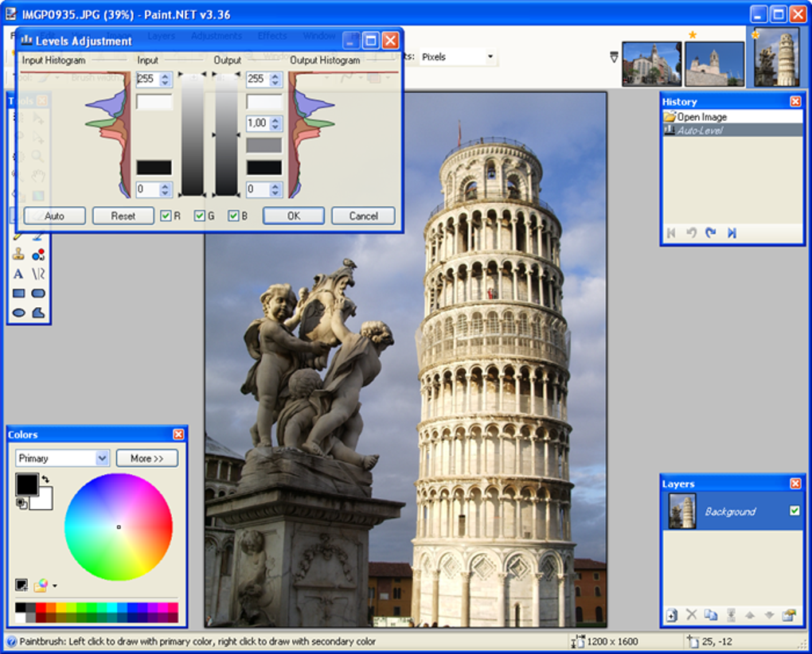The height and width of the screenshot is (654, 812).
Task: Move the layer down
Action: pos(770,615)
